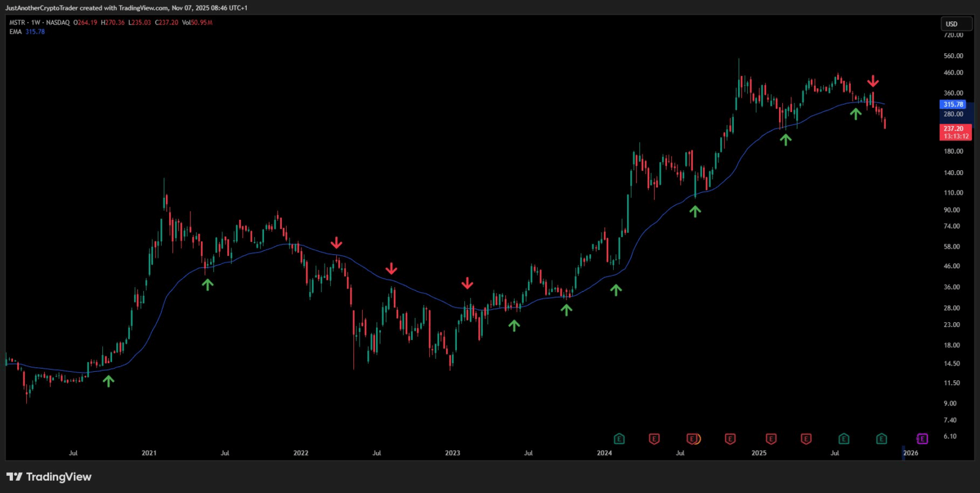The image size is (980, 493).
Task: Click the blue 315.78 EMA price label
Action: click(953, 105)
